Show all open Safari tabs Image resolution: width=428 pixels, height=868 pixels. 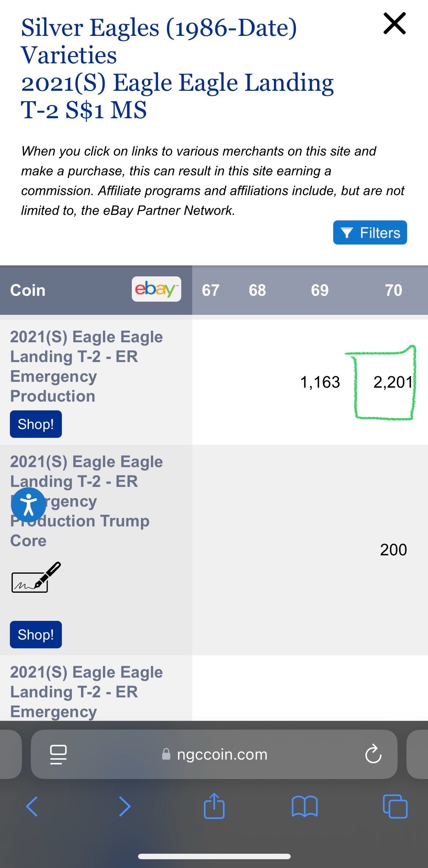[x=395, y=806]
